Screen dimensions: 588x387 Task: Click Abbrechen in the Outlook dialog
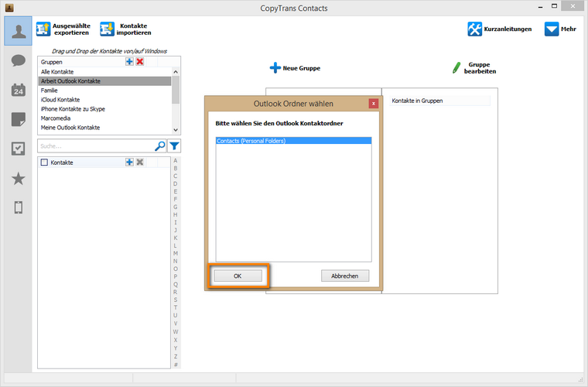(x=344, y=276)
